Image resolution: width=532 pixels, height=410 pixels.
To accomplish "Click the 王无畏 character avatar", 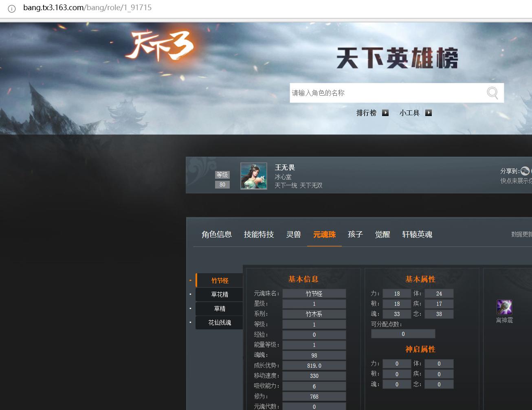I will coord(254,176).
